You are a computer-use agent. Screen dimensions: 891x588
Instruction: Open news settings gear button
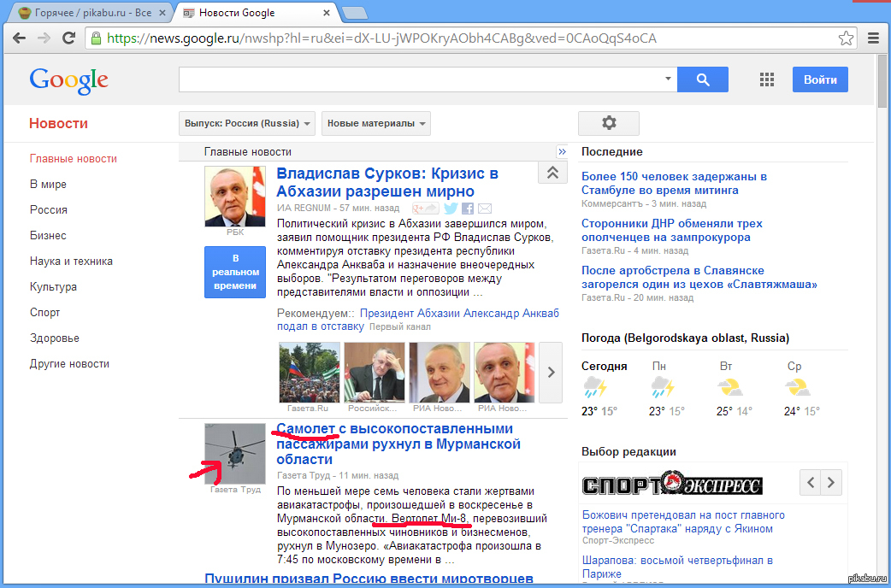609,123
